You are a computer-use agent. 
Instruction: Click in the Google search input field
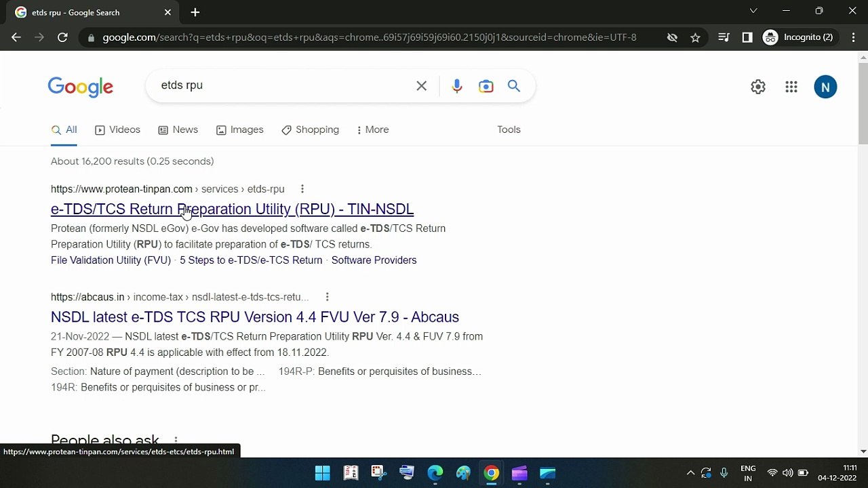click(x=285, y=85)
